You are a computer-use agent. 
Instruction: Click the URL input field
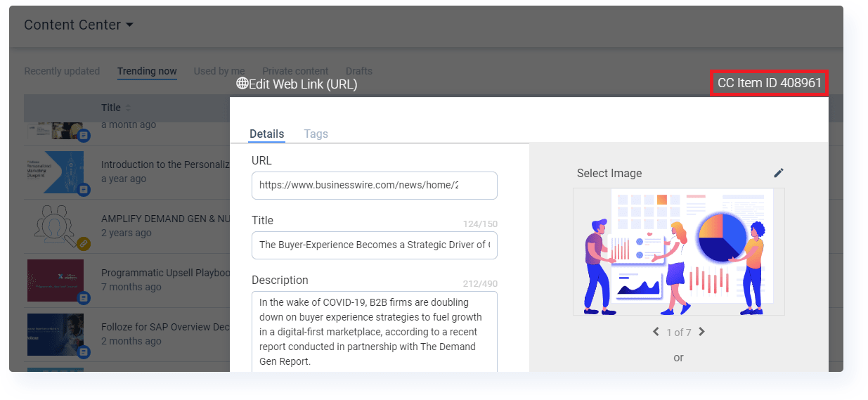coord(374,186)
